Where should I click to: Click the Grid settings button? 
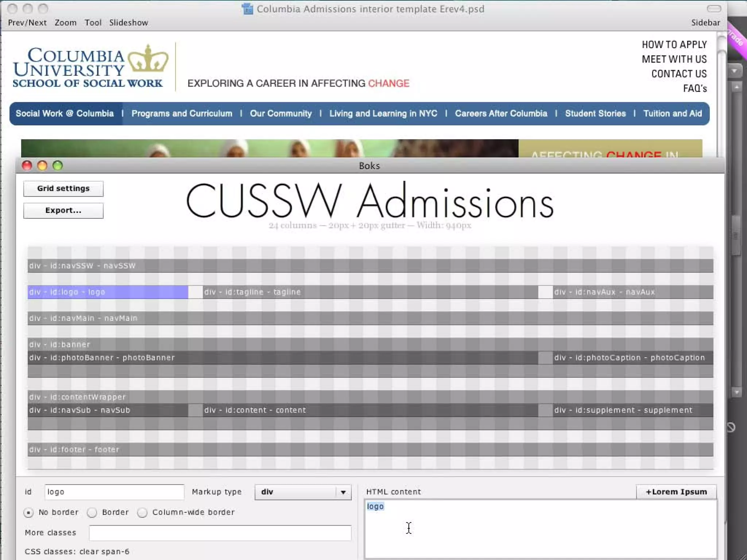[x=63, y=188]
